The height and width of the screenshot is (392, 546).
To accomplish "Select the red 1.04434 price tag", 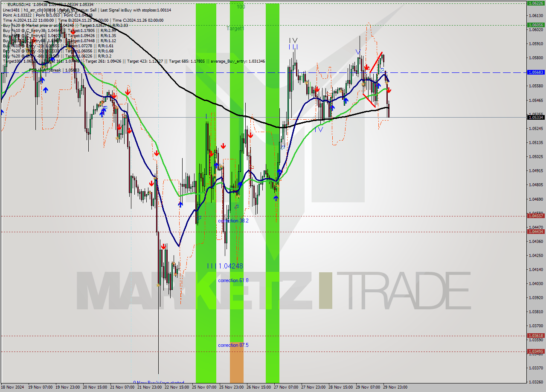I will 536,232.
